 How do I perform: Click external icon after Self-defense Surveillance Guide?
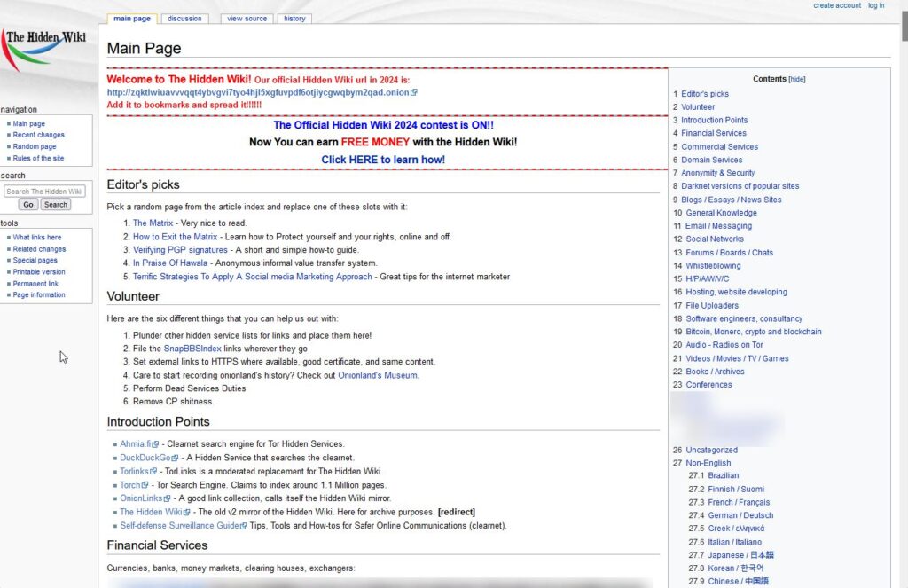pos(243,526)
